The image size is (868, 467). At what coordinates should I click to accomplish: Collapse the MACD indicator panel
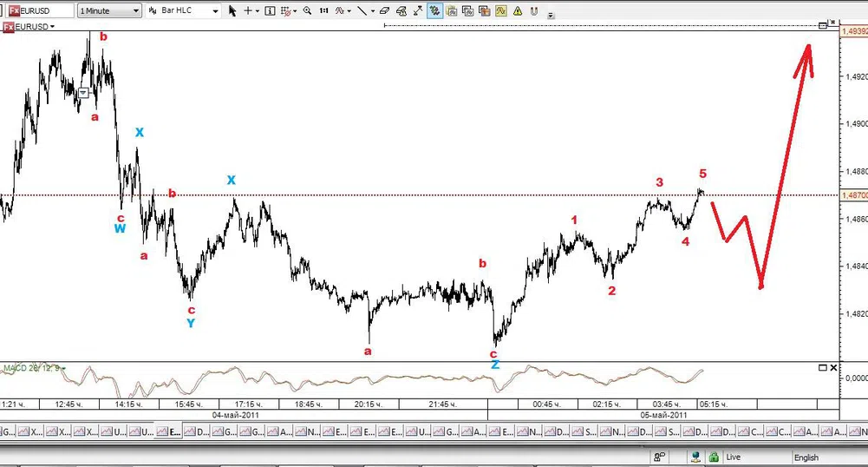point(823,368)
